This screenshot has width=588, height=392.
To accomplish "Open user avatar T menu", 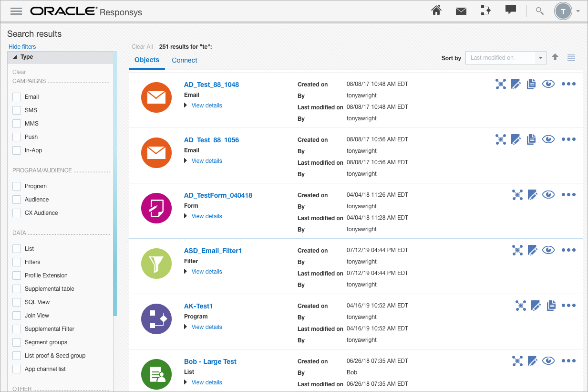I will point(563,11).
